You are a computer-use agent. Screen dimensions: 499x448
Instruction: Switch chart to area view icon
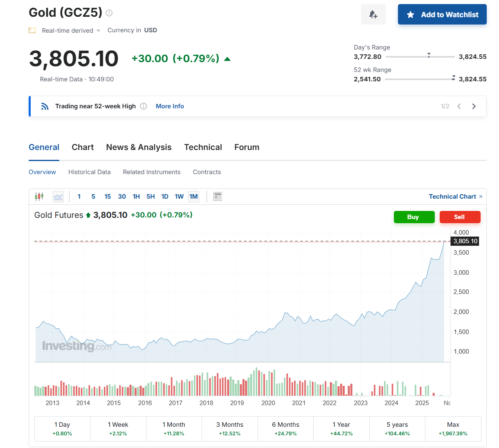point(58,197)
